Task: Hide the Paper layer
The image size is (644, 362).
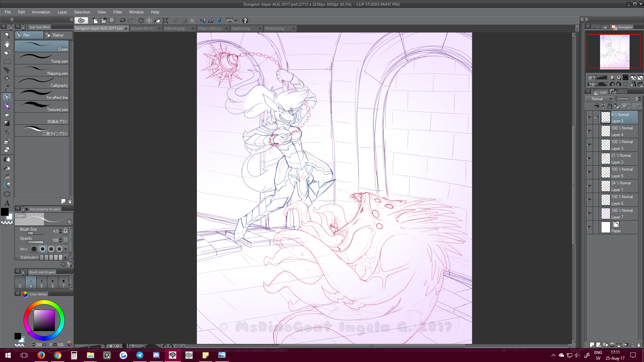Action: 589,227
